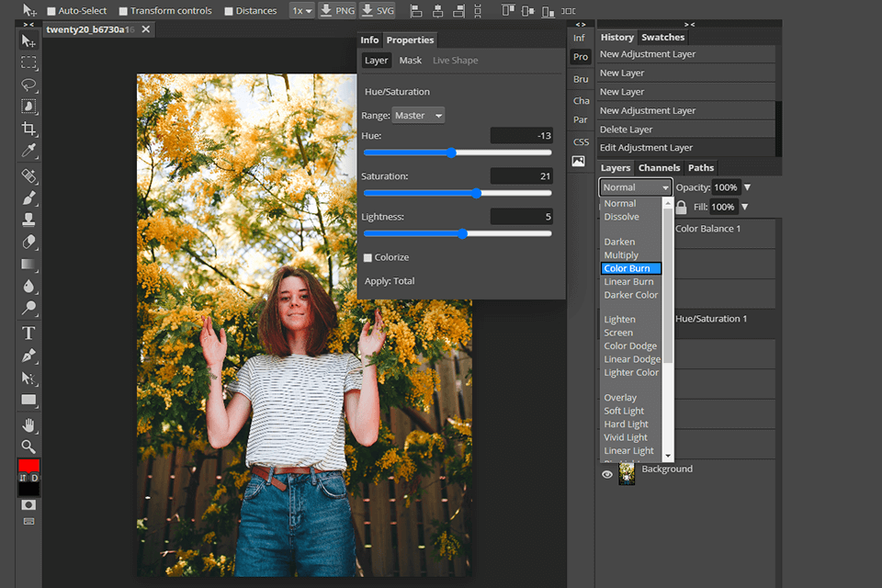Grab the Hand tool
The width and height of the screenshot is (882, 588).
[x=28, y=424]
